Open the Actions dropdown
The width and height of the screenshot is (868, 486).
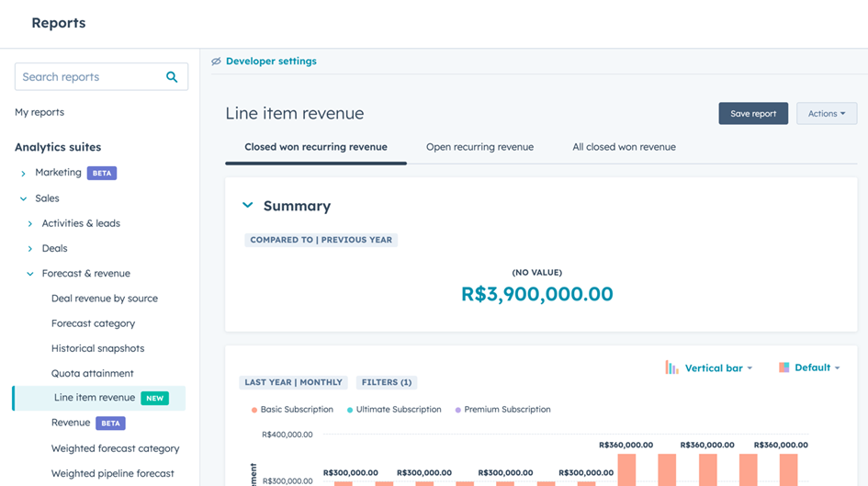pyautogui.click(x=827, y=114)
